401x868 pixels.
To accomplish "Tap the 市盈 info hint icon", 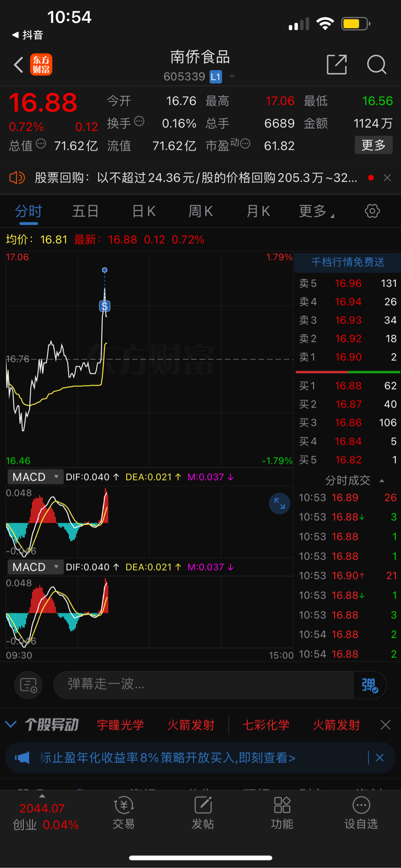I will 245,144.
